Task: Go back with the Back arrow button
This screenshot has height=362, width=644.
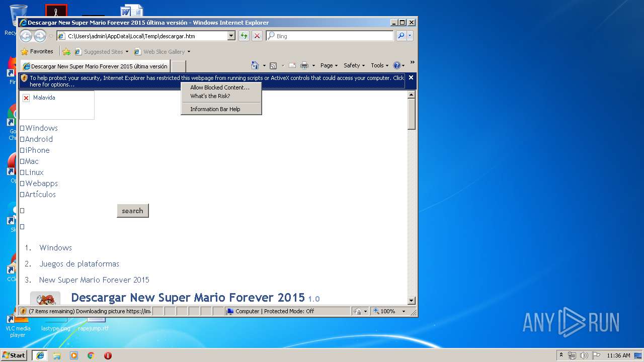Action: pos(26,36)
